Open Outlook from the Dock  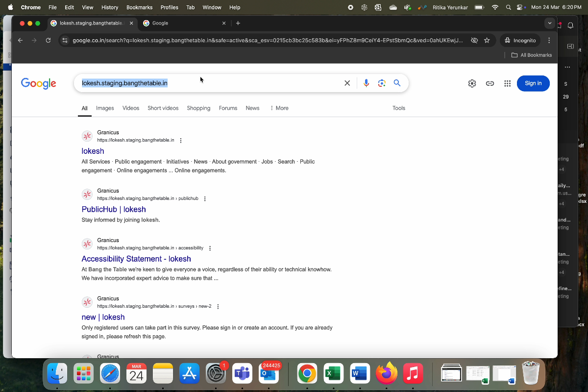tap(269, 374)
